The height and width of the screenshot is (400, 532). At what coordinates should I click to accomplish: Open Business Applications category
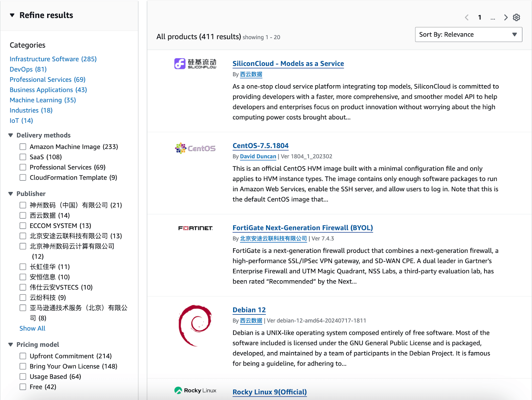48,90
